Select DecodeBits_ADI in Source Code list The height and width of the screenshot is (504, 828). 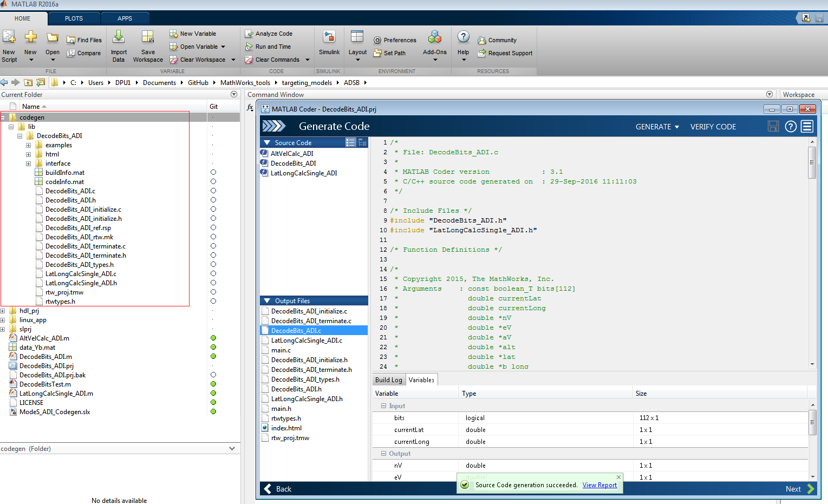coord(293,163)
